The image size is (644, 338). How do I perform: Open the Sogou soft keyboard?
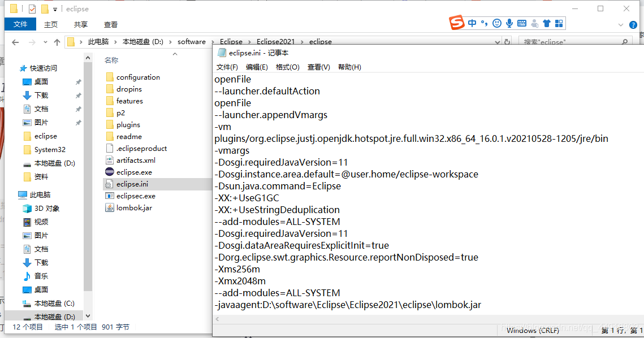tap(522, 23)
